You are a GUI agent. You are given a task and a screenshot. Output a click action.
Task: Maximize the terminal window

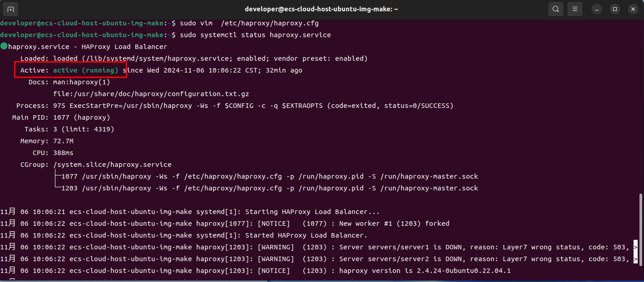click(x=615, y=9)
